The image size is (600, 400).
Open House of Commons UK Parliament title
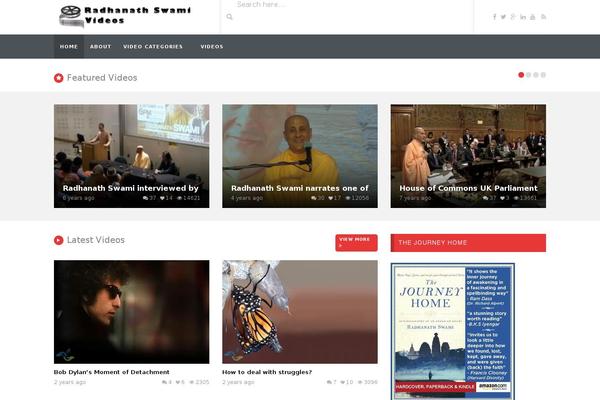(x=468, y=188)
